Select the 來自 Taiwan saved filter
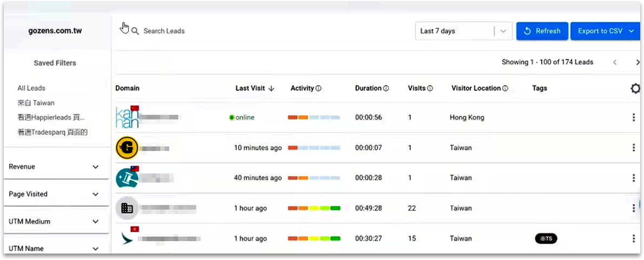Screen dimensions: 644x260 tap(36, 103)
